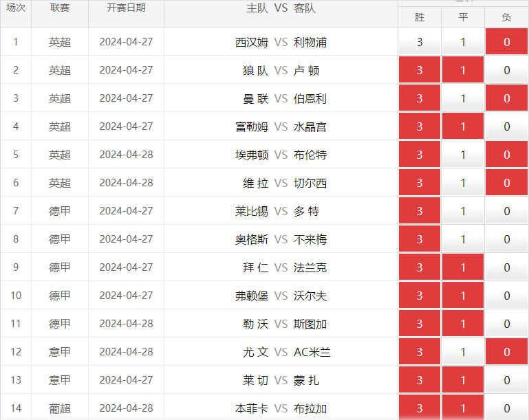Click the 德甲 league cell in row 7

click(60, 211)
